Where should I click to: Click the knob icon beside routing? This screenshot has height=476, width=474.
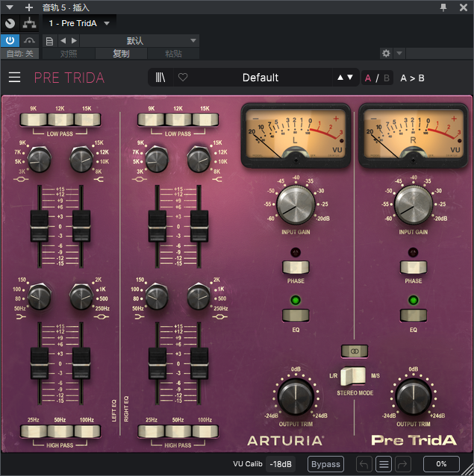pos(10,23)
